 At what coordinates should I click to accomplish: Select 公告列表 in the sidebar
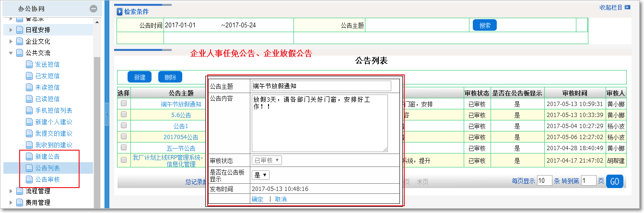click(x=47, y=168)
